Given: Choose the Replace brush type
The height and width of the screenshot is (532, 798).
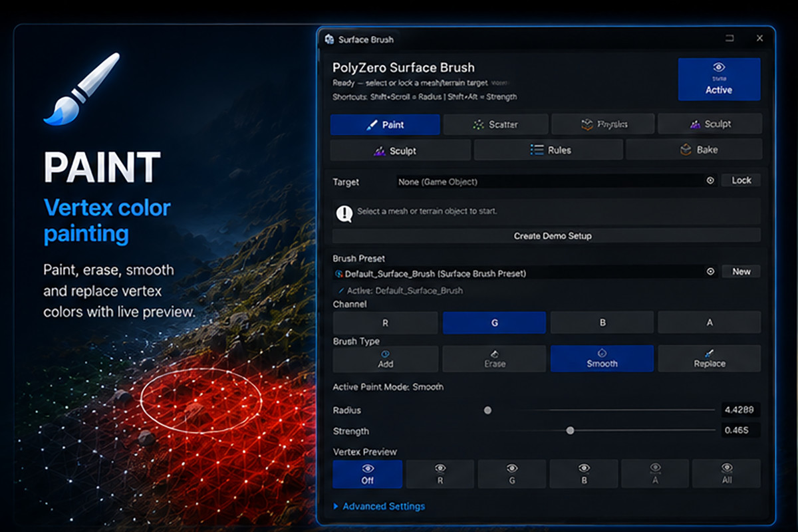Looking at the screenshot, I should [x=710, y=358].
